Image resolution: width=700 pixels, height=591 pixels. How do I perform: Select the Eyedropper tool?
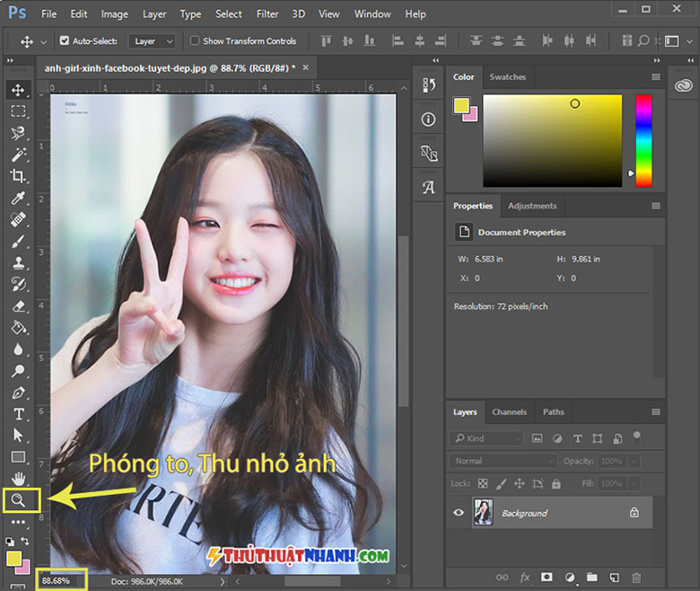(x=18, y=198)
